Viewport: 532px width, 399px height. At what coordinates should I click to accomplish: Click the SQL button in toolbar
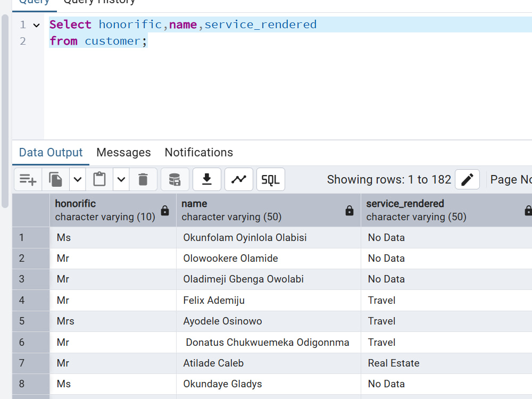pyautogui.click(x=270, y=179)
